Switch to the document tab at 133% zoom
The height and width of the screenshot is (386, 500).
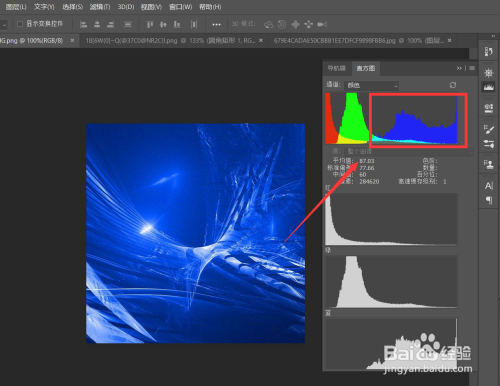click(x=171, y=41)
